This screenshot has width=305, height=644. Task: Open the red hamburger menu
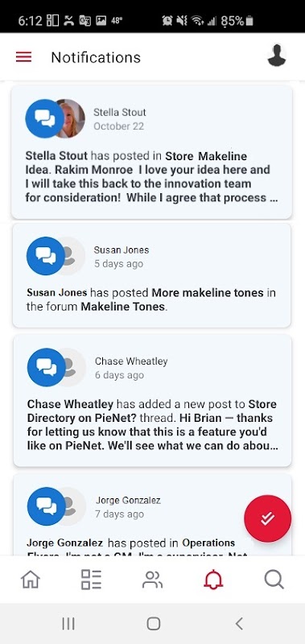pos(24,57)
